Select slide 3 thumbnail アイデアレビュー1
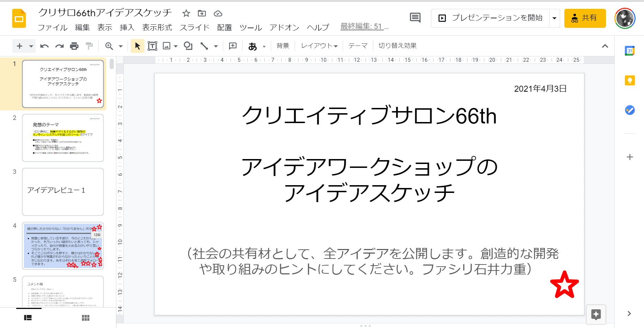 coord(63,192)
